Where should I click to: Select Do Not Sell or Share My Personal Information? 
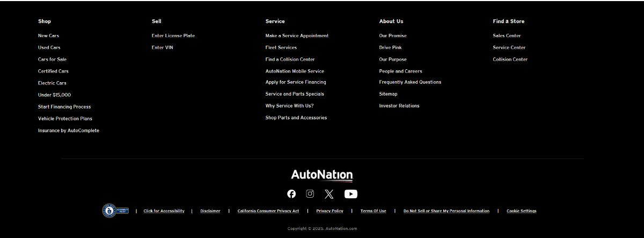coord(447,211)
